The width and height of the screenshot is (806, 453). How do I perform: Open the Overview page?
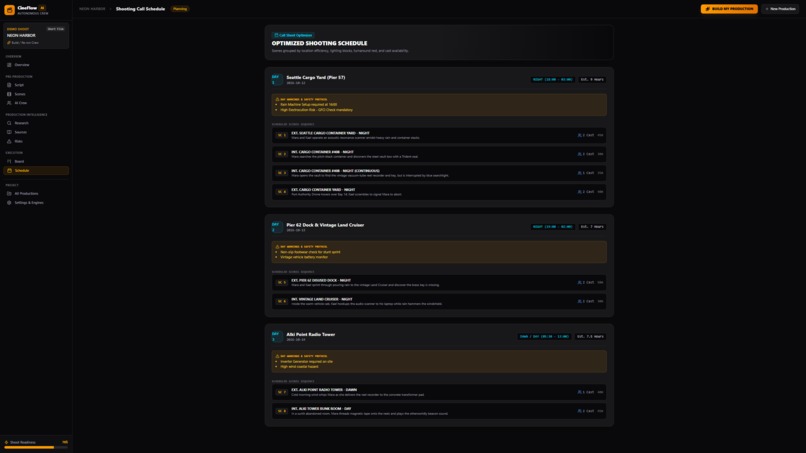[x=36, y=65]
